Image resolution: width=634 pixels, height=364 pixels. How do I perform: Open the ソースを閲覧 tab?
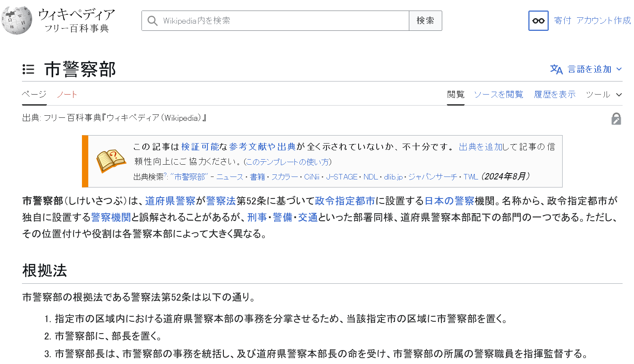(x=498, y=95)
